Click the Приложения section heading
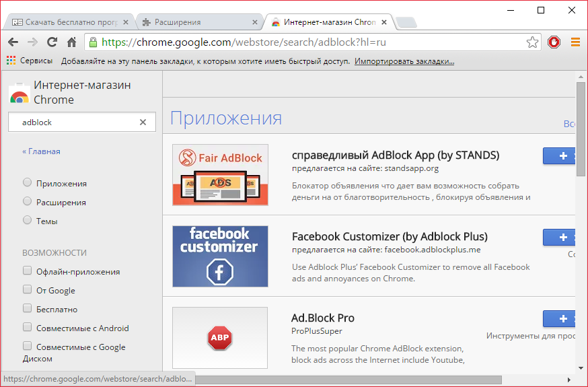Image resolution: width=588 pixels, height=387 pixels. tap(226, 118)
